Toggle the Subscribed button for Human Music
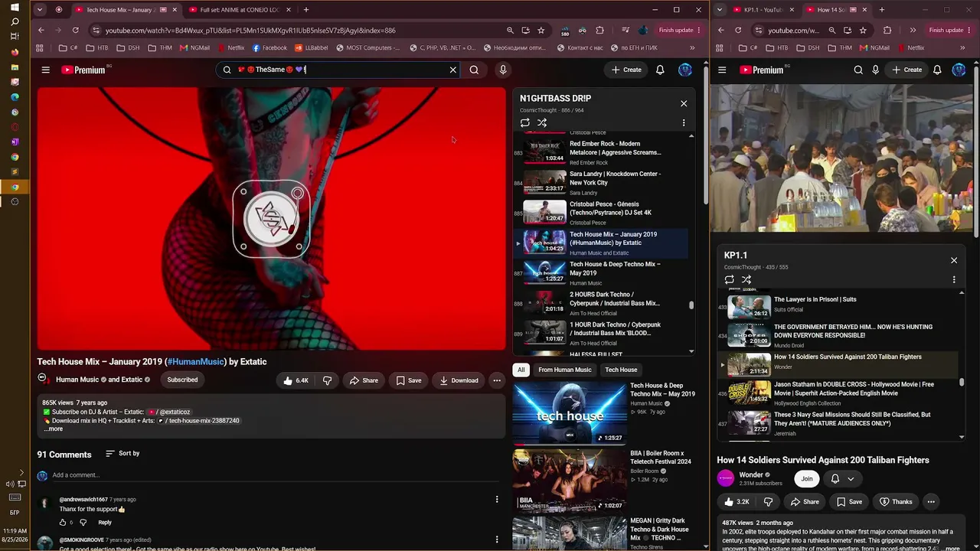Screen dimensions: 980x551 pyautogui.click(x=182, y=380)
